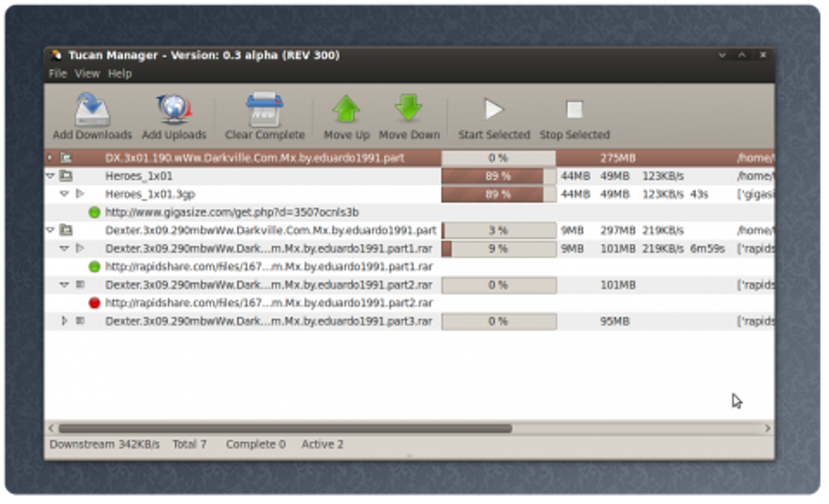Collapse the Heroes_1x01.3gp file row
The height and width of the screenshot is (504, 829).
[x=64, y=194]
